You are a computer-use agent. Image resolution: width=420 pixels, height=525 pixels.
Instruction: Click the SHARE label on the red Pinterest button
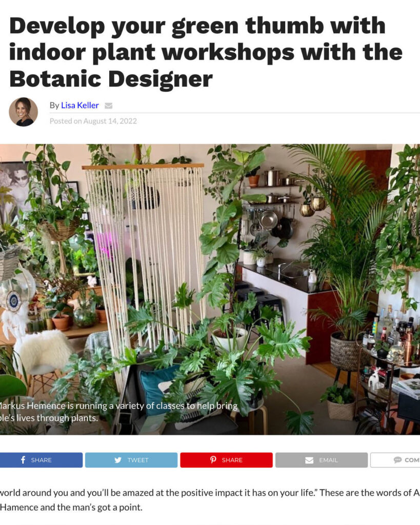[x=232, y=460]
